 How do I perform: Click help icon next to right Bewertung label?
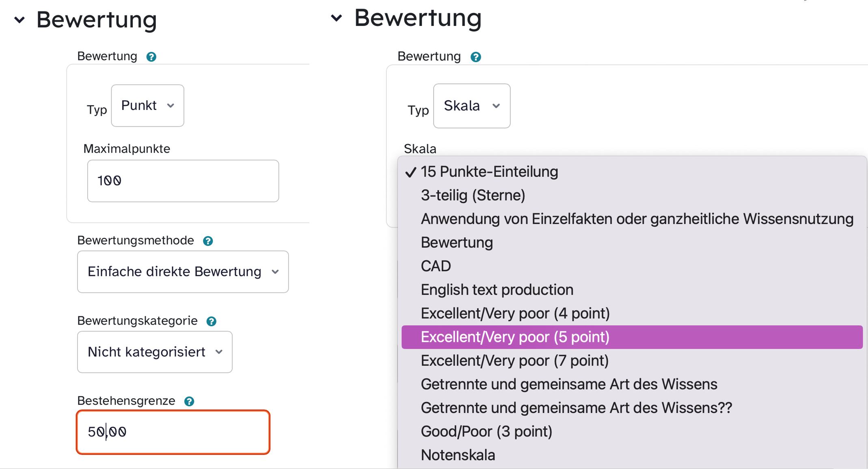(475, 57)
